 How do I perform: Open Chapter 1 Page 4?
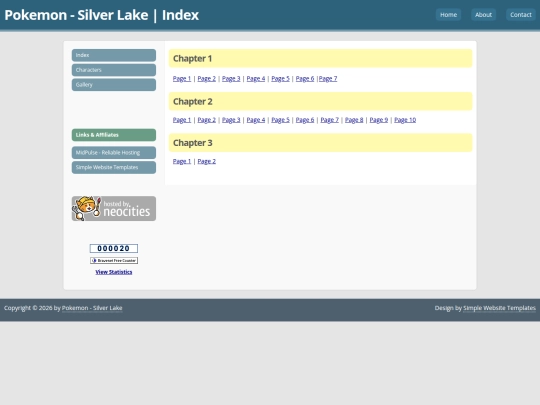tap(256, 79)
